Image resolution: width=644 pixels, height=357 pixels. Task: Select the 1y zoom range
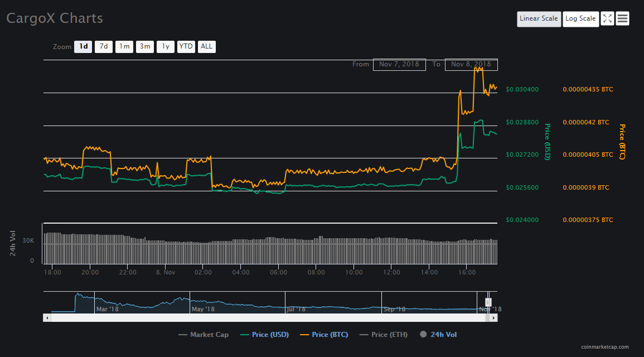coord(166,47)
